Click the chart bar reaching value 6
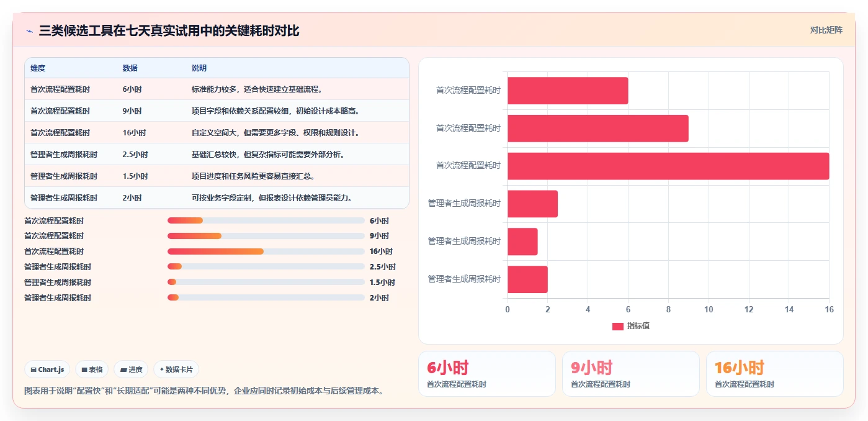Image resolution: width=868 pixels, height=421 pixels. click(568, 91)
